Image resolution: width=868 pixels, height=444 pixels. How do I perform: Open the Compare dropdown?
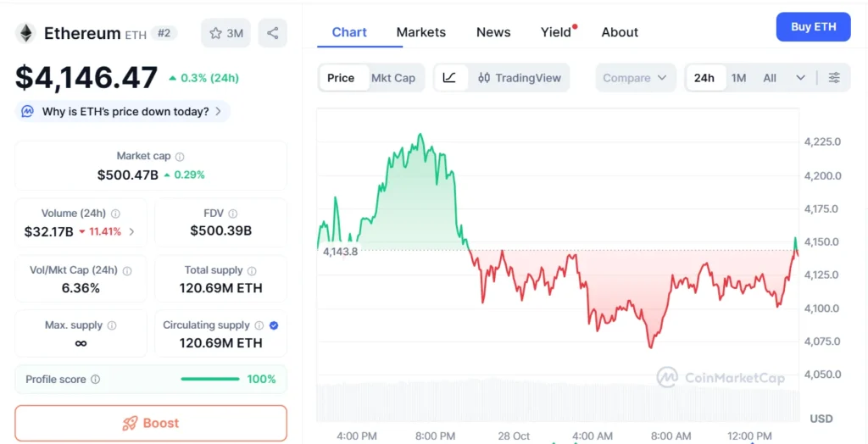coord(636,78)
